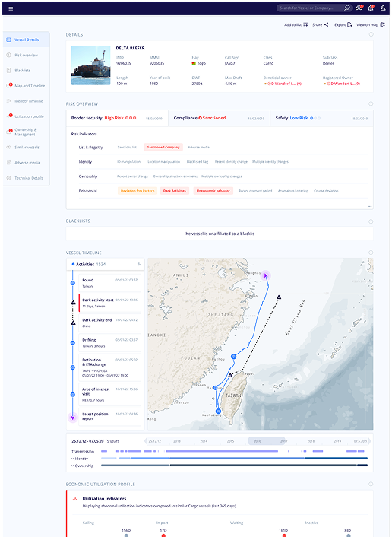Step the timeline range to earlier dates
The width and height of the screenshot is (392, 537).
[146, 441]
